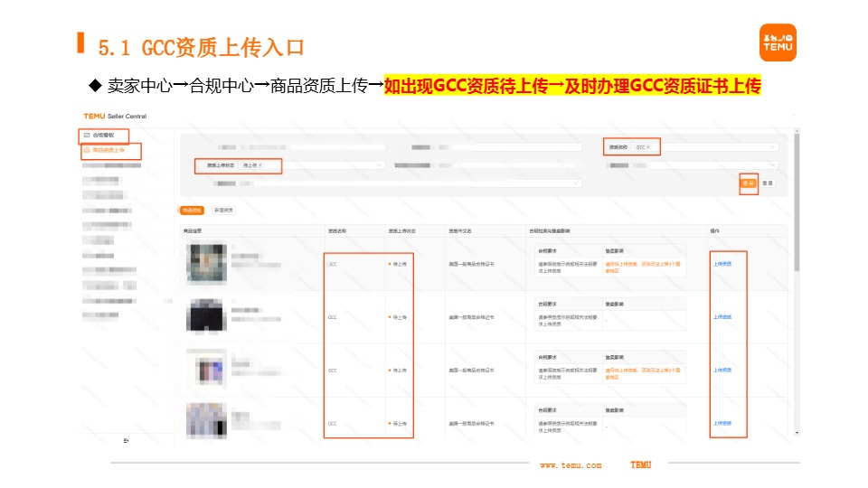The width and height of the screenshot is (868, 488).
Task: Click the orange 查询 button
Action: [x=749, y=183]
